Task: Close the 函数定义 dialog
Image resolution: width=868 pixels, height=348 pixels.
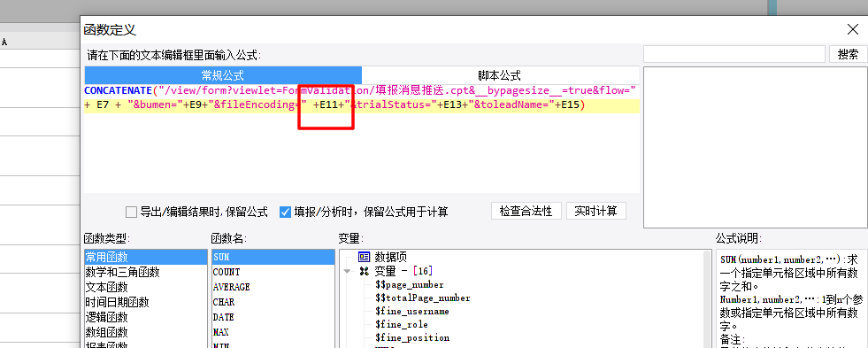Action: tap(852, 30)
